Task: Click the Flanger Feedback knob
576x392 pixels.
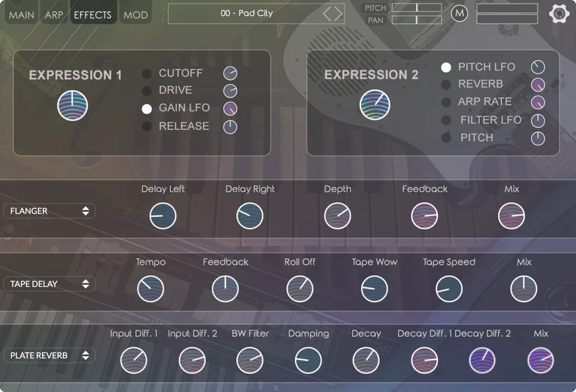Action: pos(424,216)
